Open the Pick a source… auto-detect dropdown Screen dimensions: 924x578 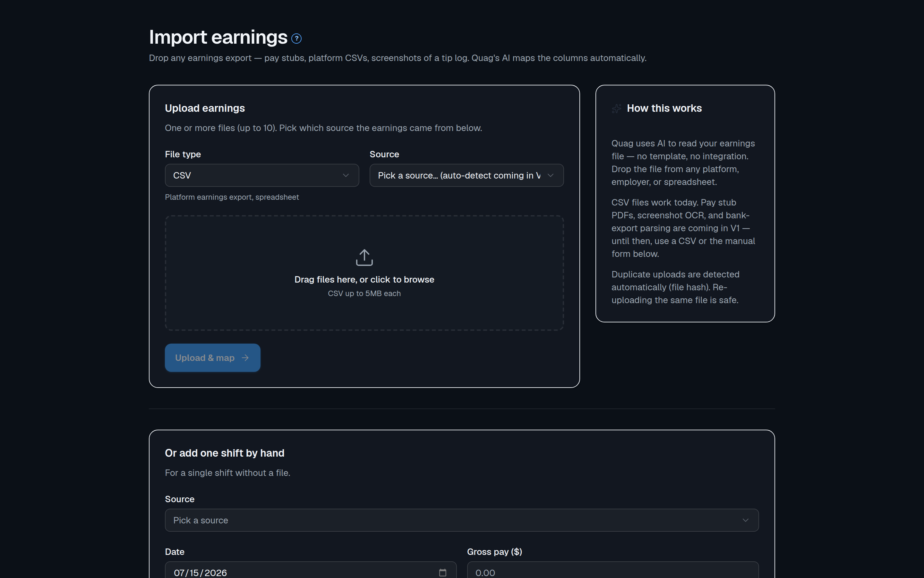[x=466, y=175]
